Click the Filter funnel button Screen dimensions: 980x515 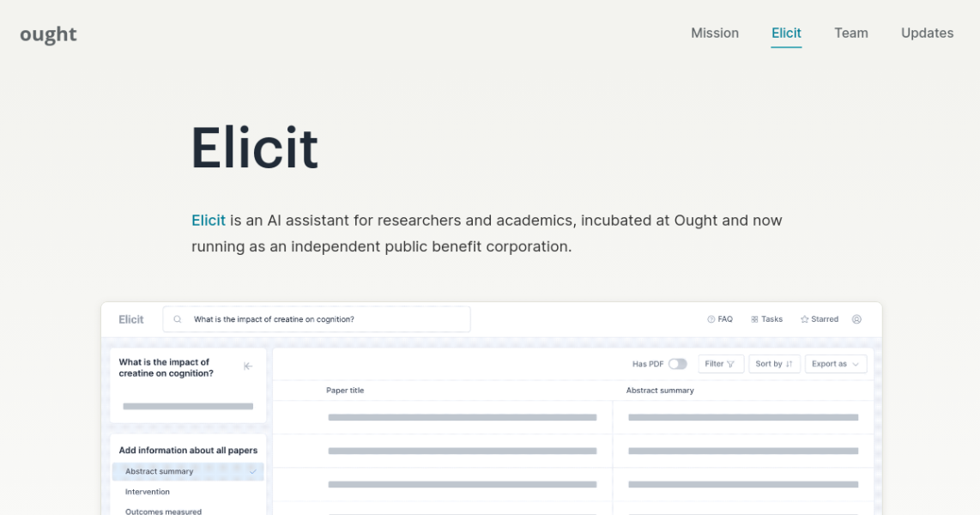click(721, 364)
